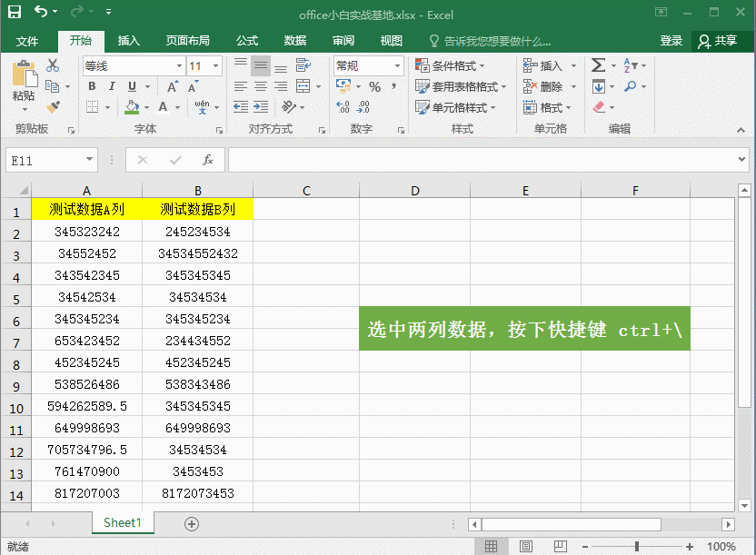Toggle the Wrap Text icon
This screenshot has width=756, height=555.
click(x=303, y=65)
